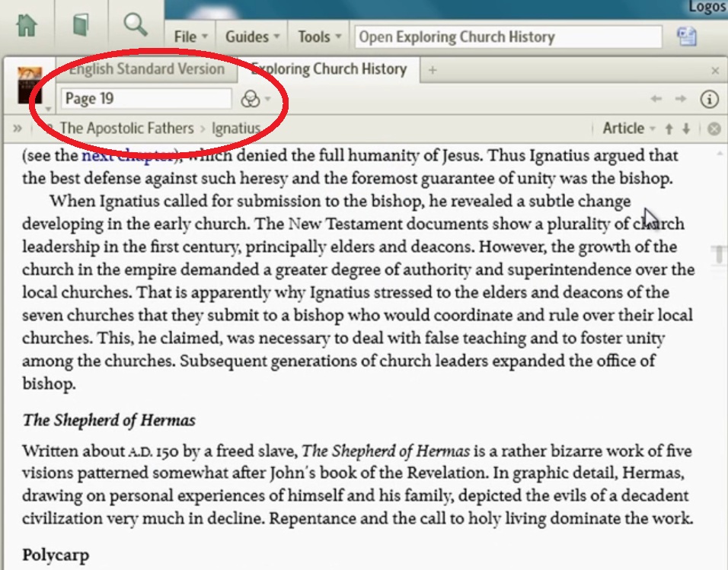Open the File menu
This screenshot has height=570, width=728.
coord(190,37)
